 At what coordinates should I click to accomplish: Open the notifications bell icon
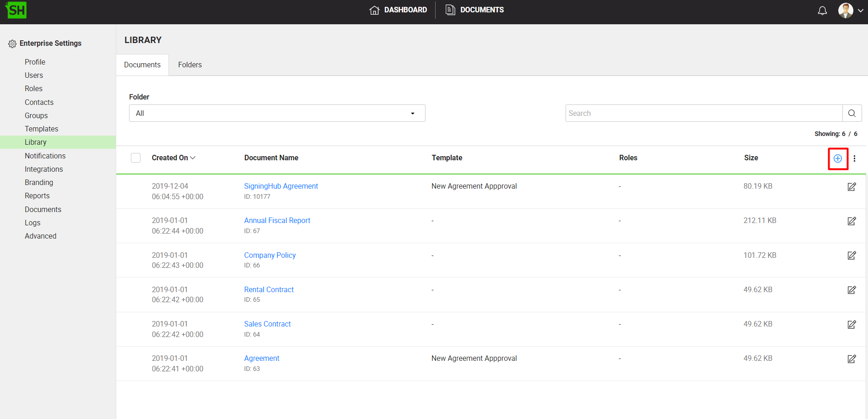[x=822, y=10]
